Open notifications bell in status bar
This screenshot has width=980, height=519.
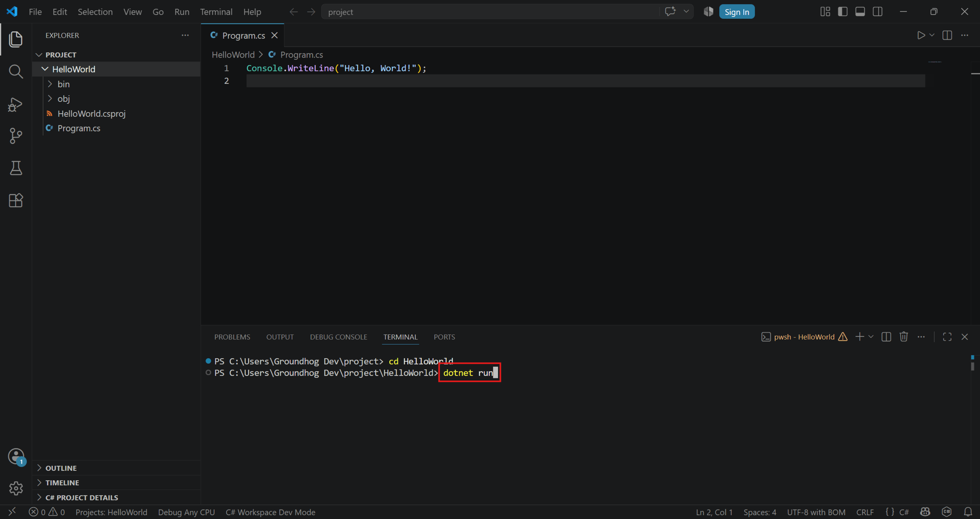[968, 512]
